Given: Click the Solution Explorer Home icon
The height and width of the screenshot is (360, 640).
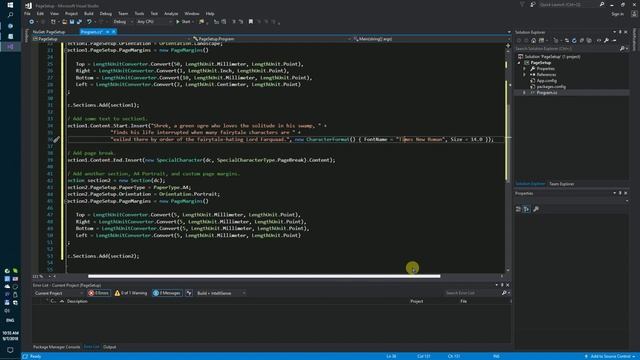Looking at the screenshot, I should click(x=533, y=40).
